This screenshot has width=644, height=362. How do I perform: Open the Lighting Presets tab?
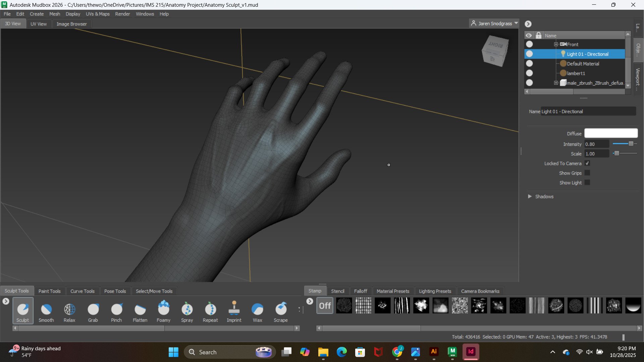[435, 291]
